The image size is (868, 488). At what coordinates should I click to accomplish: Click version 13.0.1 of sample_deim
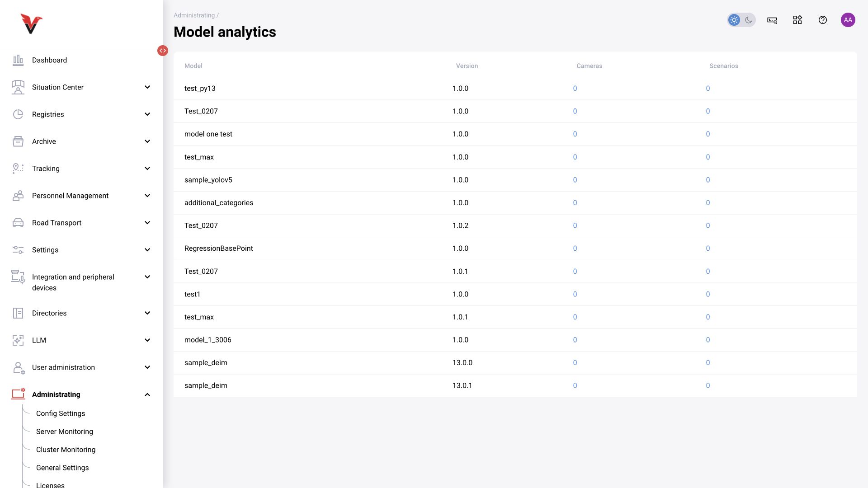pos(462,385)
